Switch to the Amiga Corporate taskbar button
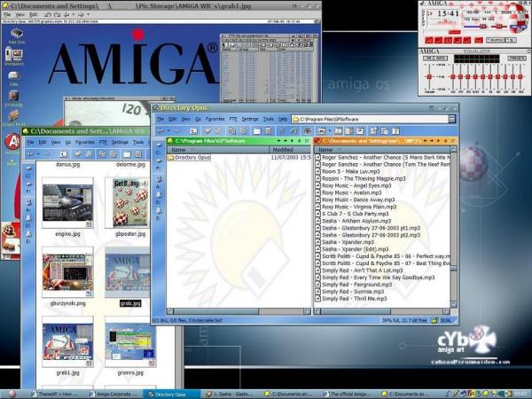The height and width of the screenshot is (399, 532). pyautogui.click(x=113, y=395)
